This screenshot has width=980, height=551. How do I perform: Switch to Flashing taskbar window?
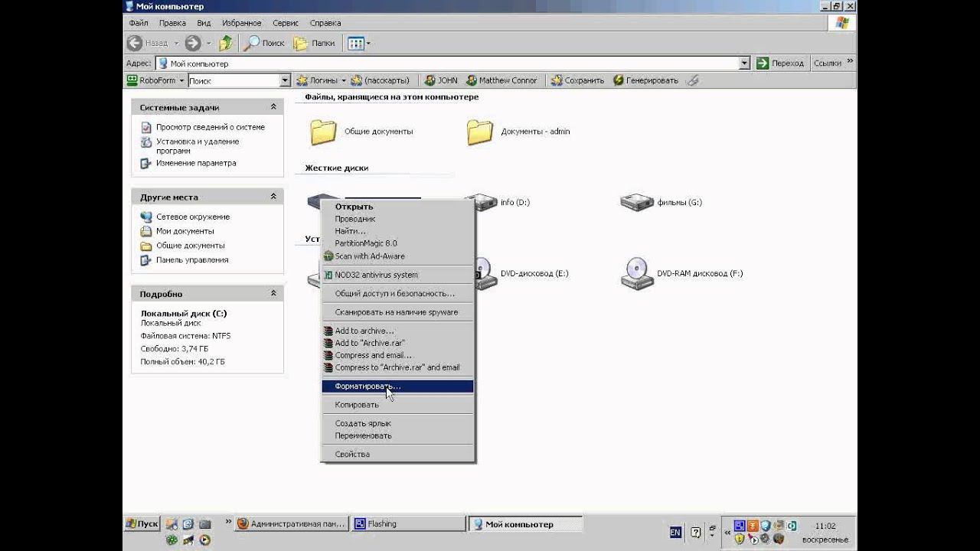tap(408, 524)
